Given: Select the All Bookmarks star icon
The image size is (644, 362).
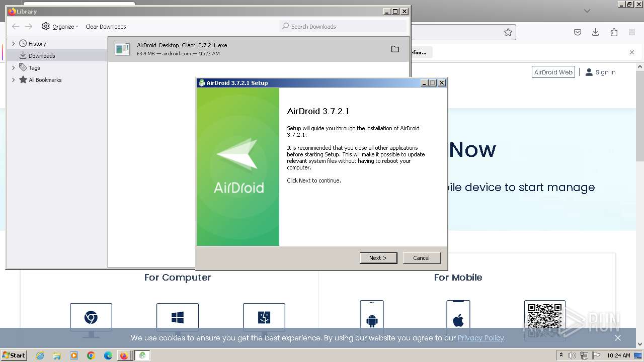Looking at the screenshot, I should pos(23,79).
